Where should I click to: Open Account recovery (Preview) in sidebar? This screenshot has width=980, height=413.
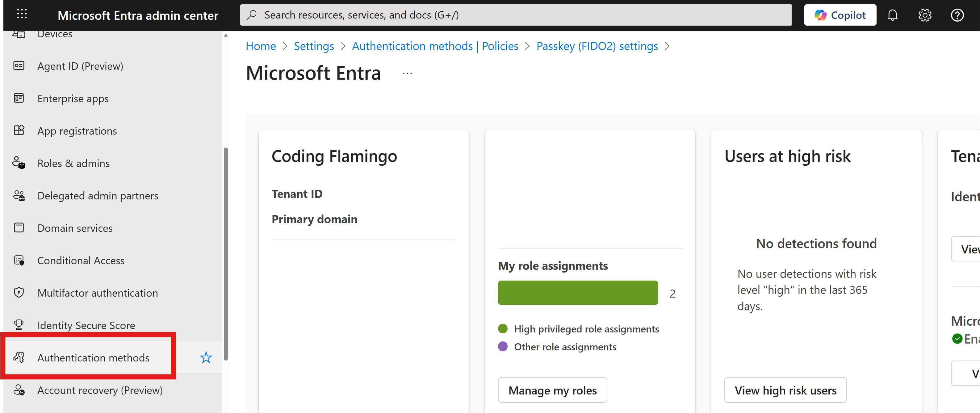(100, 390)
